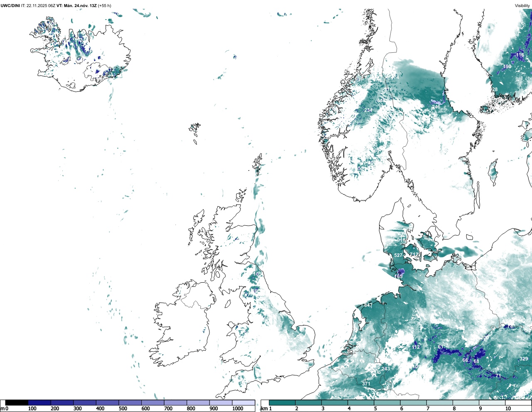The height and width of the screenshot is (412, 532).
Task: Click the 116 visibility value over Finland
Action: (520, 55)
